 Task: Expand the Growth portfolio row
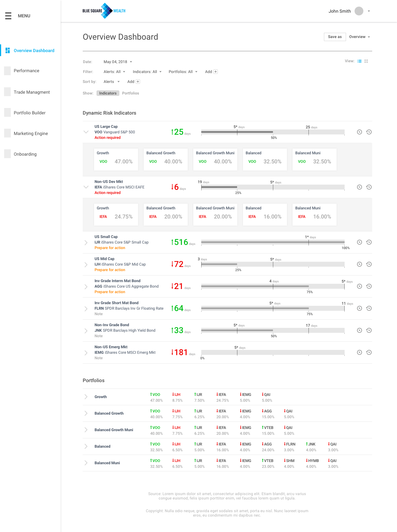[x=86, y=397]
